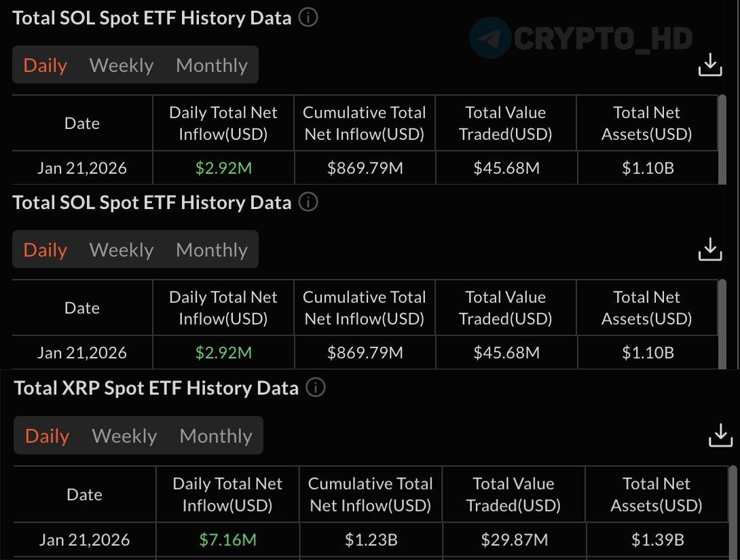Select Weekly in the second SOL ETF section
740x560 pixels.
[x=122, y=250]
